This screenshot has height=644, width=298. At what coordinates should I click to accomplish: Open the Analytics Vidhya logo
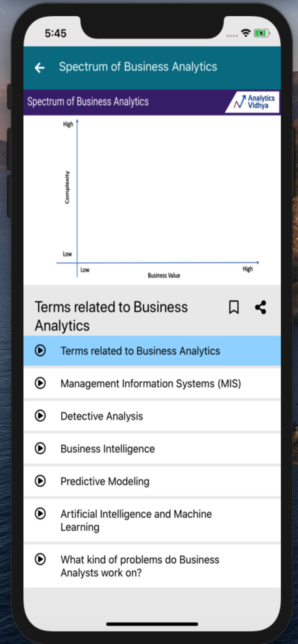click(251, 102)
